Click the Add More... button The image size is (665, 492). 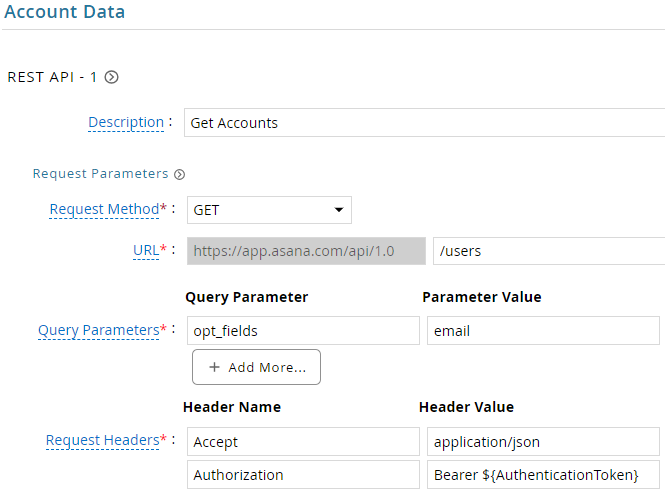tap(257, 367)
